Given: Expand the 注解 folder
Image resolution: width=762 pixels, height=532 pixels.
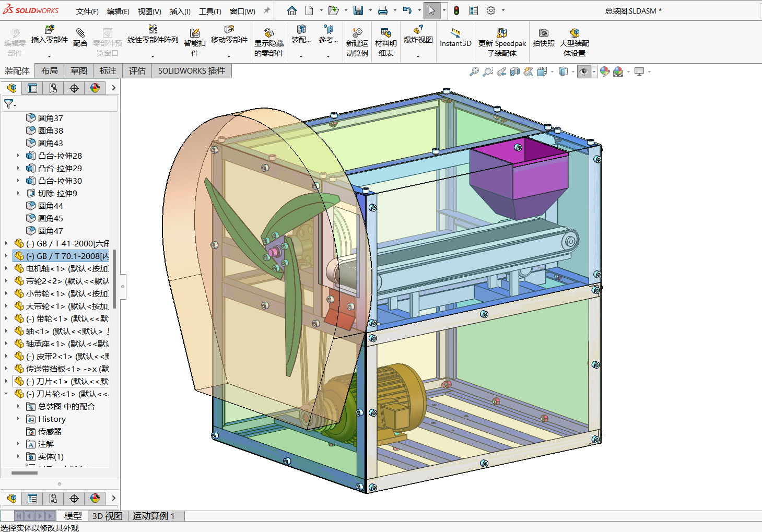Looking at the screenshot, I should coord(18,444).
